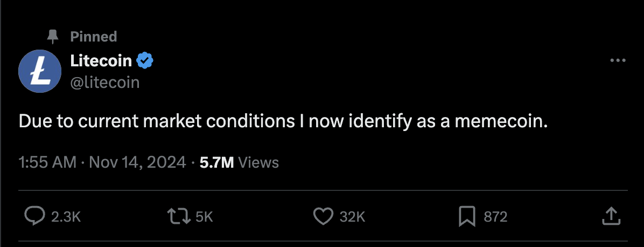Open the share tweet icon

pos(609,217)
